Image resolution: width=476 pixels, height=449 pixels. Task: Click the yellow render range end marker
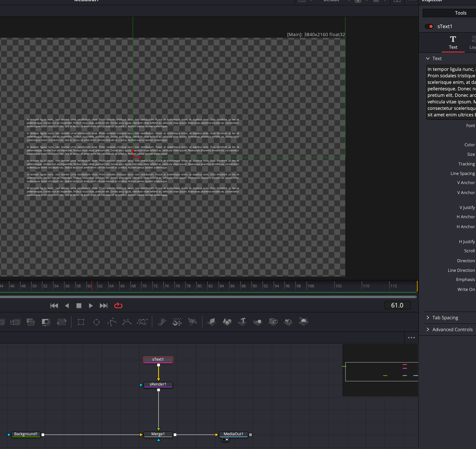[417, 286]
